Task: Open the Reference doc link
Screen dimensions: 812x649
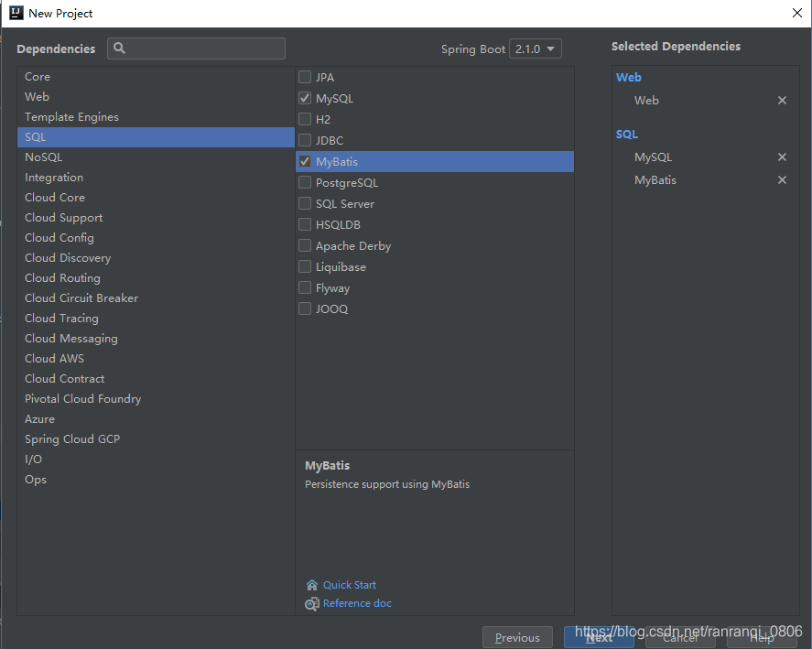Action: pyautogui.click(x=357, y=603)
